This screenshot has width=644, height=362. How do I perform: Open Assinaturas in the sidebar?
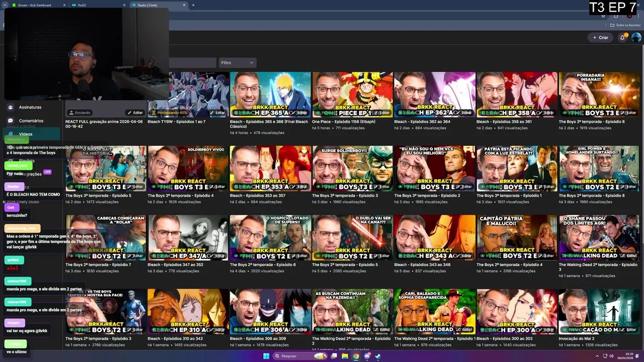pyautogui.click(x=30, y=107)
